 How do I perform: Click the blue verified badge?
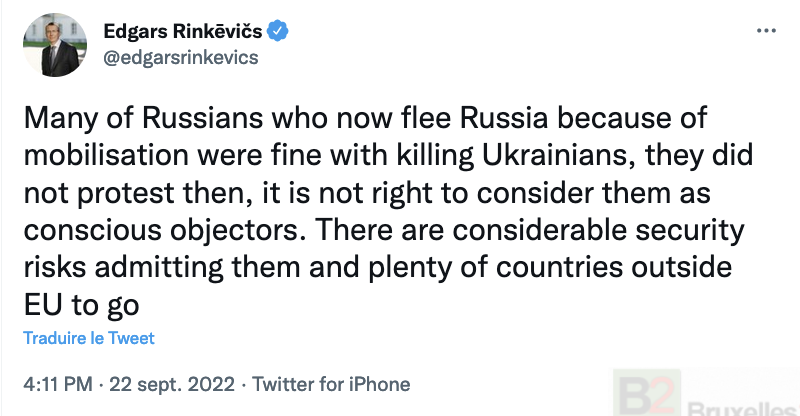[x=279, y=32]
